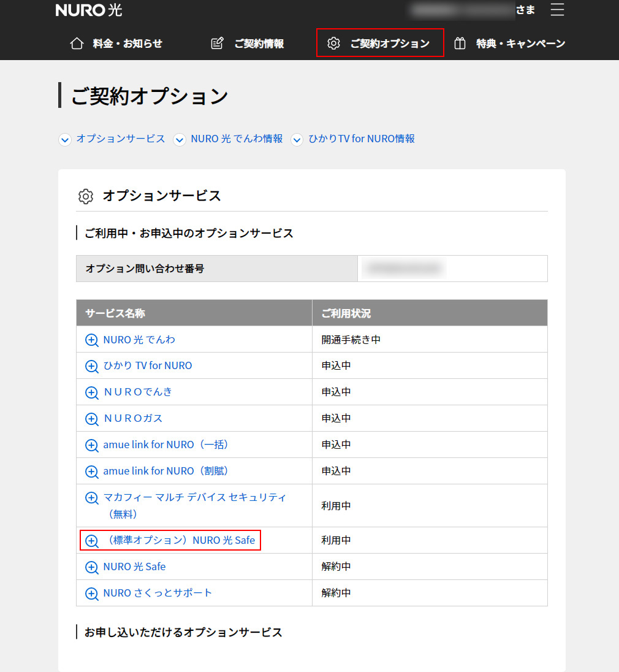Image resolution: width=619 pixels, height=672 pixels.
Task: Click magnifier icon beside NURO 光 Safe 解約中 row
Action: (92, 567)
